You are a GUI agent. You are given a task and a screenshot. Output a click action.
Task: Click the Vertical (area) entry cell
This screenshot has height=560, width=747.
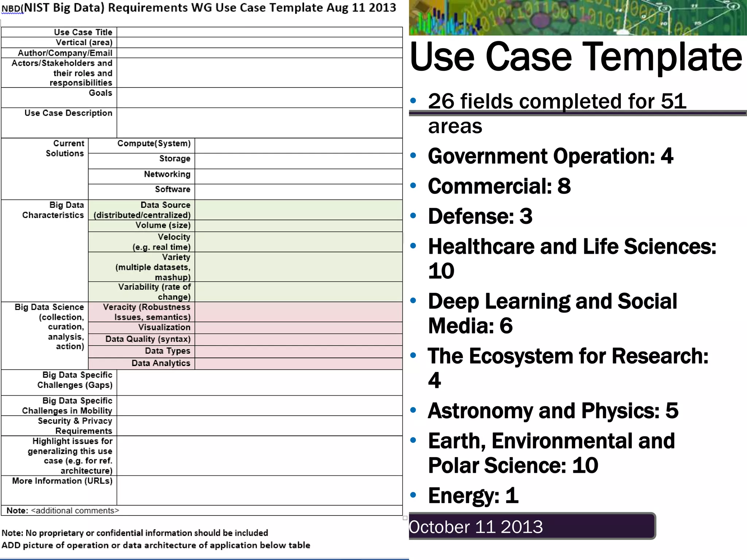click(x=259, y=43)
